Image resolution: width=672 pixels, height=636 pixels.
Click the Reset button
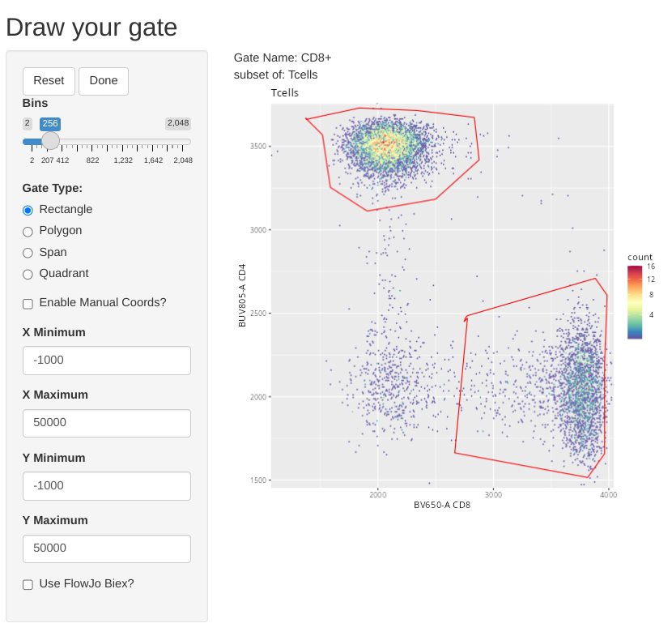coord(49,81)
